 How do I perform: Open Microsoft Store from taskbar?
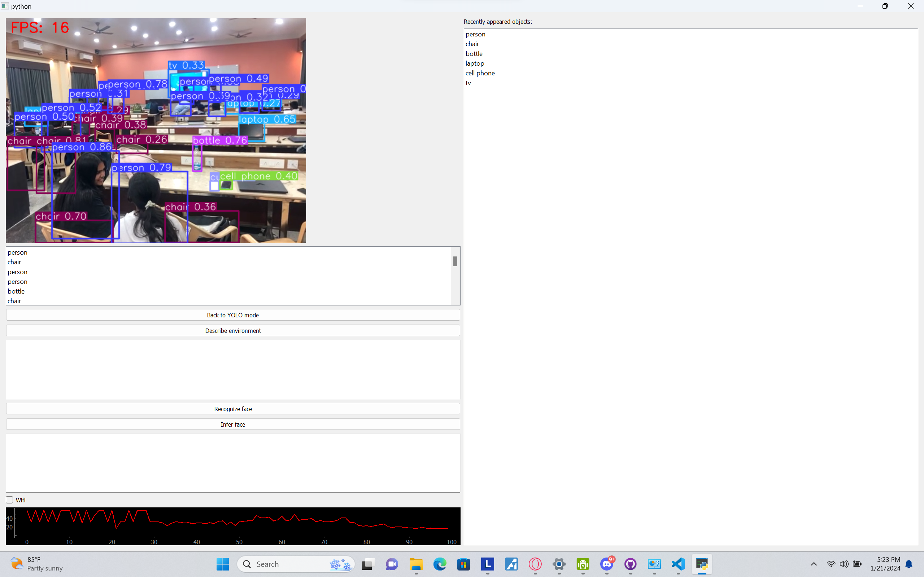tap(463, 564)
